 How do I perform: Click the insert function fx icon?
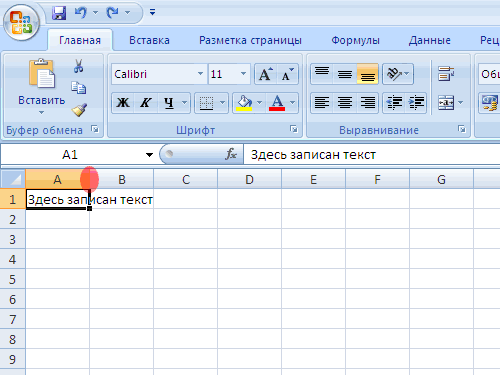(231, 154)
